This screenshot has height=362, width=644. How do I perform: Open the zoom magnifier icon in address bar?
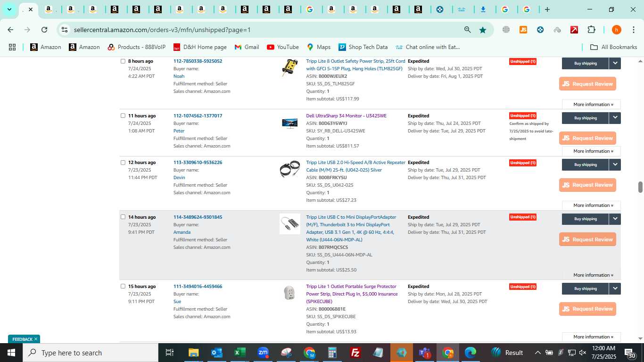click(x=467, y=30)
